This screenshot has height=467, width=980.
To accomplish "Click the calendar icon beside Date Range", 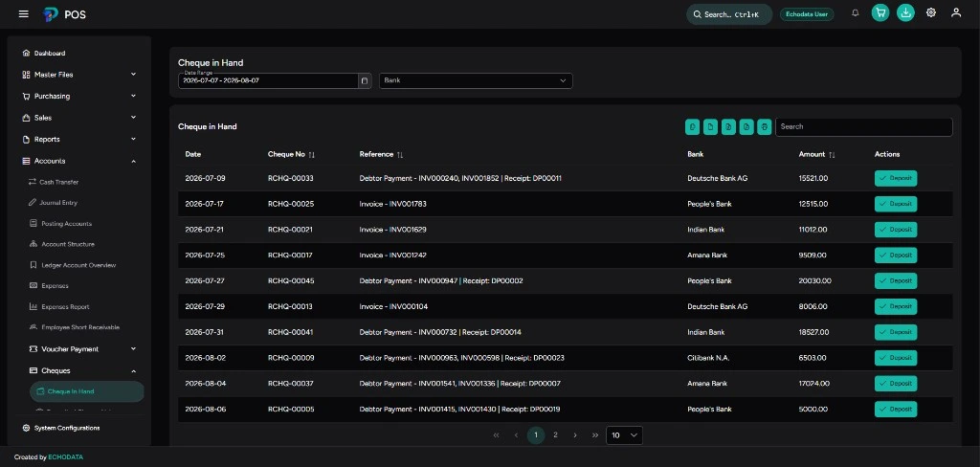I will pos(365,80).
